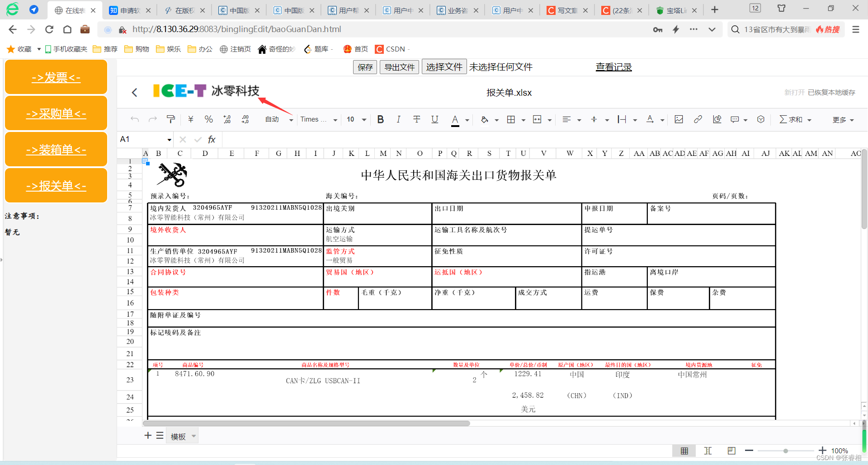This screenshot has height=465, width=868.
Task: Click the Insert Chart icon
Action: pyautogui.click(x=717, y=119)
